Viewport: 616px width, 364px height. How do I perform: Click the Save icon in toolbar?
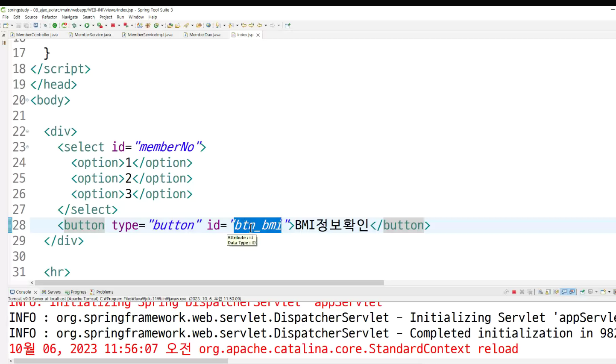pyautogui.click(x=19, y=26)
